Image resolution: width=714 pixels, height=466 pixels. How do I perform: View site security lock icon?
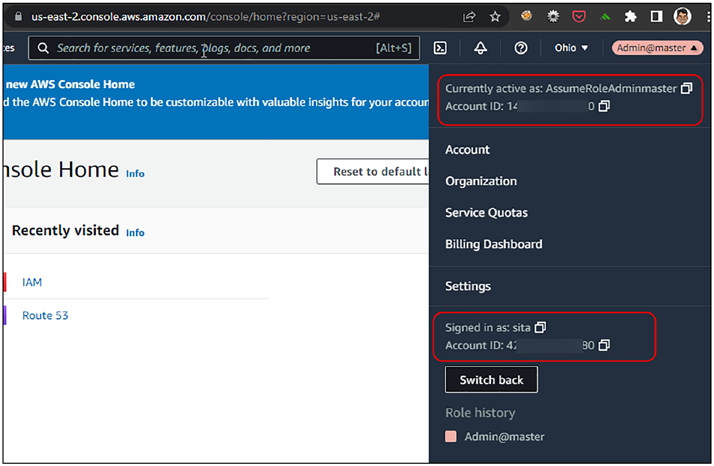18,17
